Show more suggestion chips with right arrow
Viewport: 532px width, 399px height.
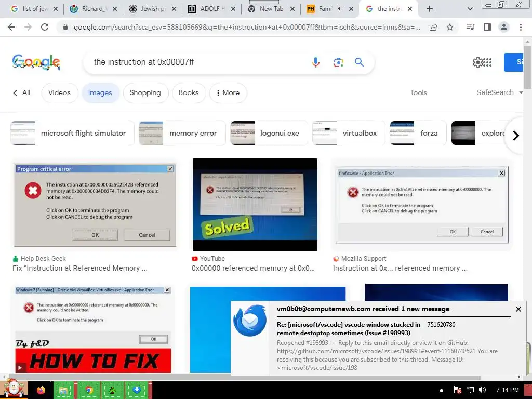pos(516,136)
